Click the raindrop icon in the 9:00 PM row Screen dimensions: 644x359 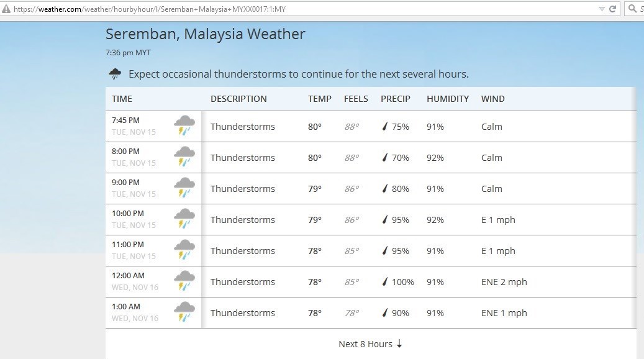click(385, 189)
